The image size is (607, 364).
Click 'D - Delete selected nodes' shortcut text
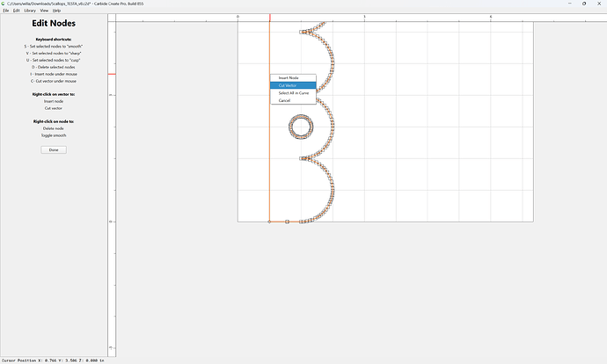coord(54,67)
